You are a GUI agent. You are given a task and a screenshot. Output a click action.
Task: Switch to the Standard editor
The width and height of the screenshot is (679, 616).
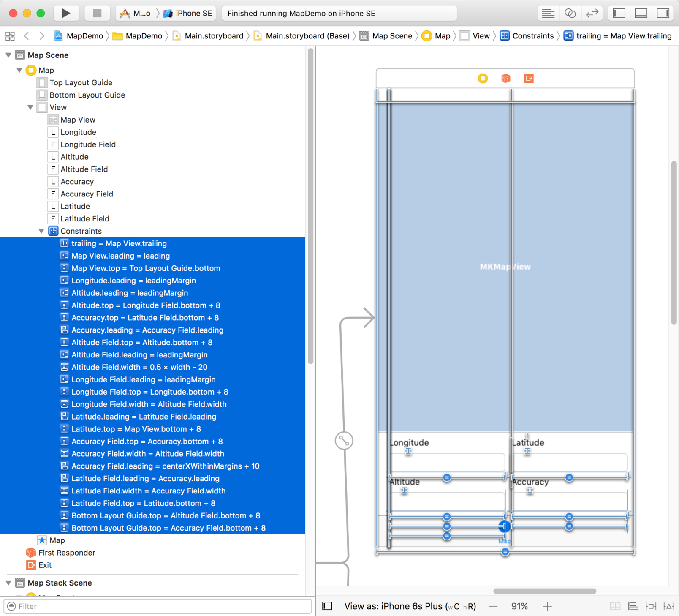548,13
